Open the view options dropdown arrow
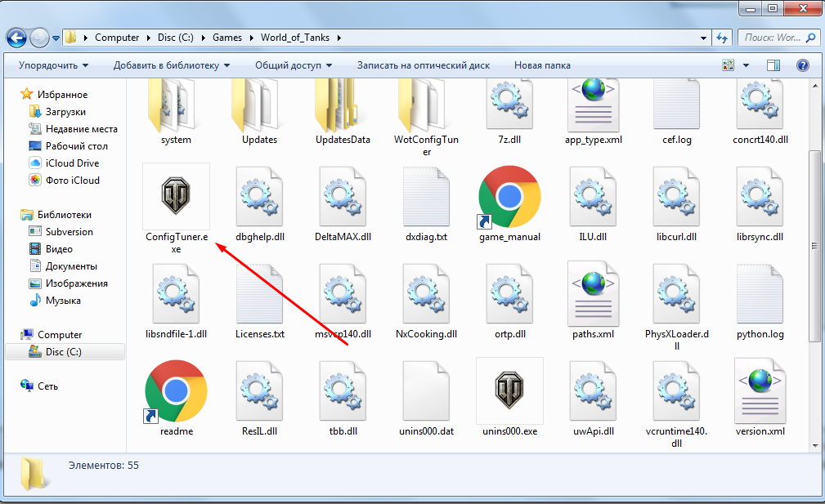 click(x=746, y=65)
